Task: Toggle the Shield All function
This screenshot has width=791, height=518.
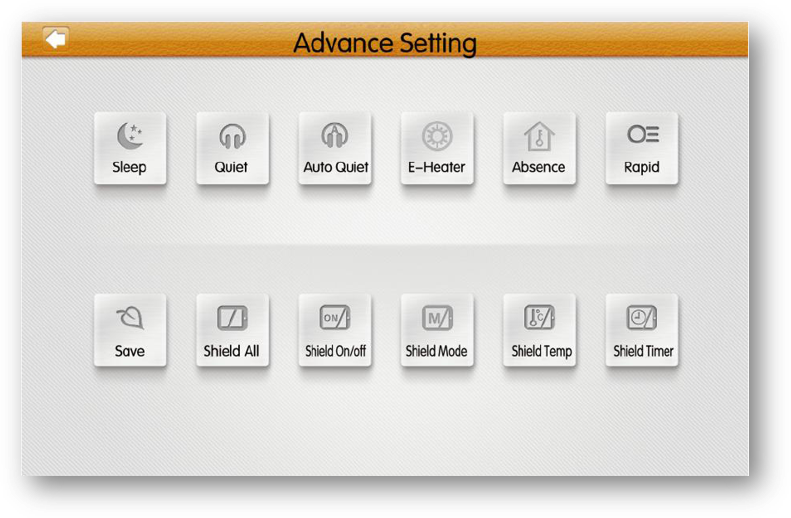Action: 233,330
